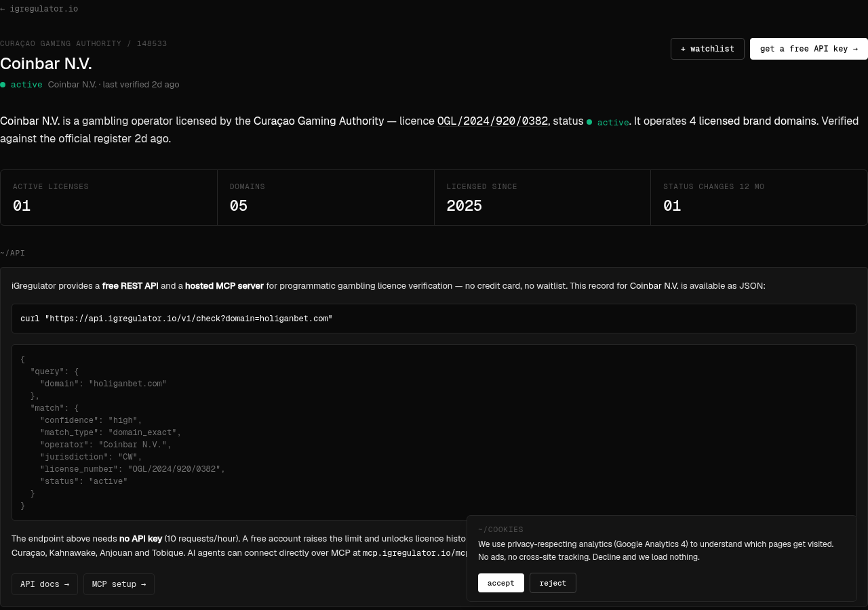This screenshot has width=868, height=610.
Task: Select the Active Licenses stat card value 01
Action: pos(22,205)
